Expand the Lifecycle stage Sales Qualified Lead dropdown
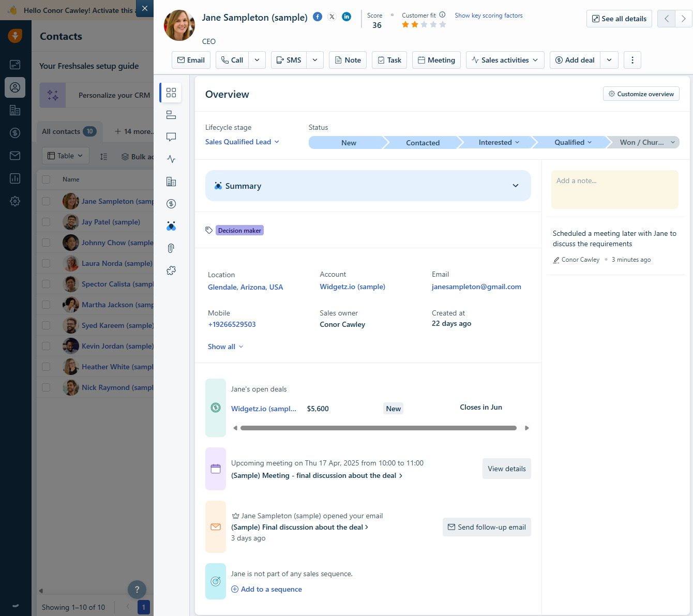Image resolution: width=693 pixels, height=616 pixels. point(242,141)
